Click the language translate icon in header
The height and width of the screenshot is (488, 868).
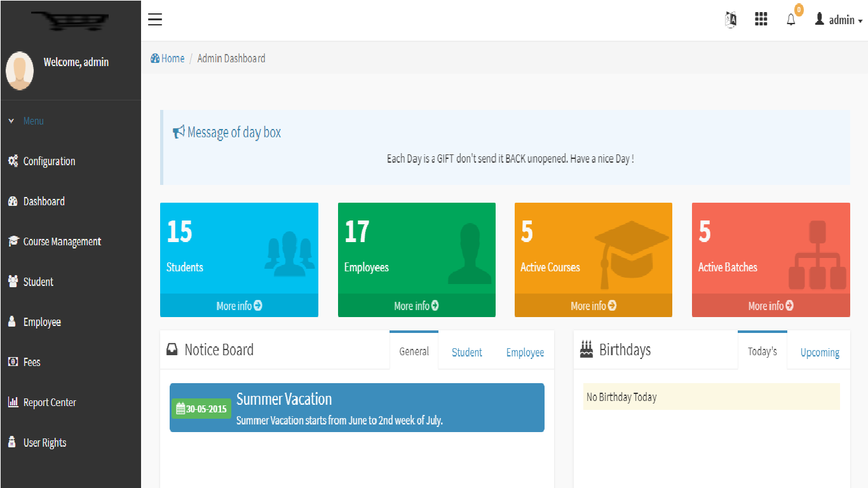pos(731,20)
